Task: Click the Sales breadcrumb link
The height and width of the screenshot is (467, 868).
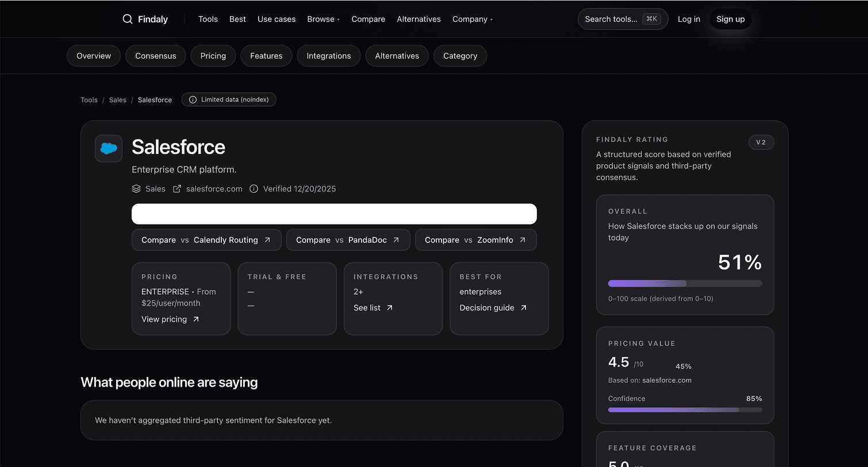Action: (117, 100)
